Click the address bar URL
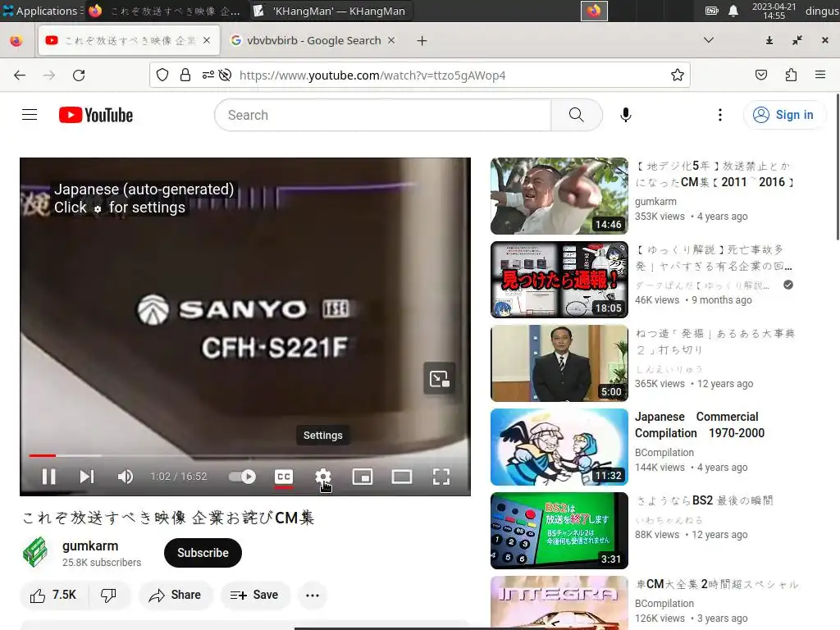The image size is (840, 630). pyautogui.click(x=372, y=75)
